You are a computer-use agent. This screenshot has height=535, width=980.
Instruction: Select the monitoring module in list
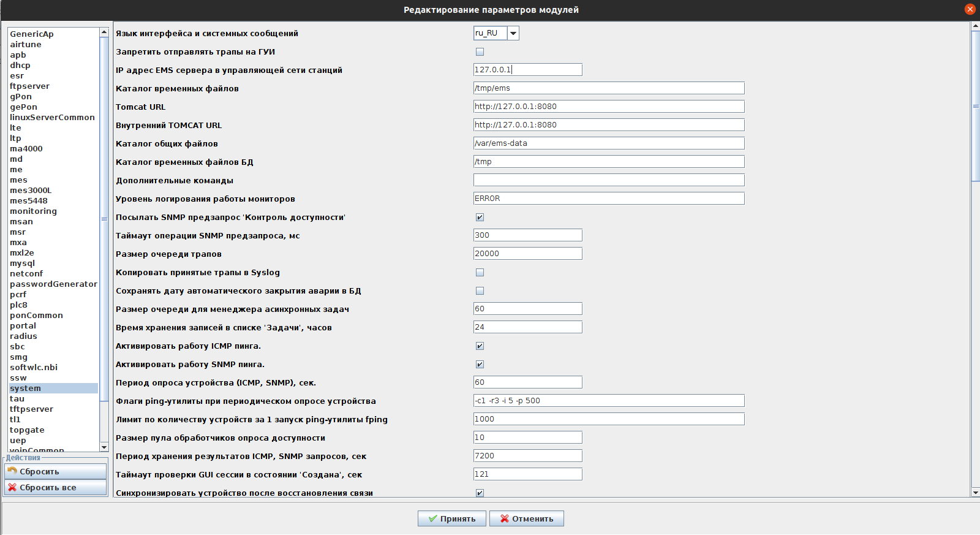(x=33, y=211)
